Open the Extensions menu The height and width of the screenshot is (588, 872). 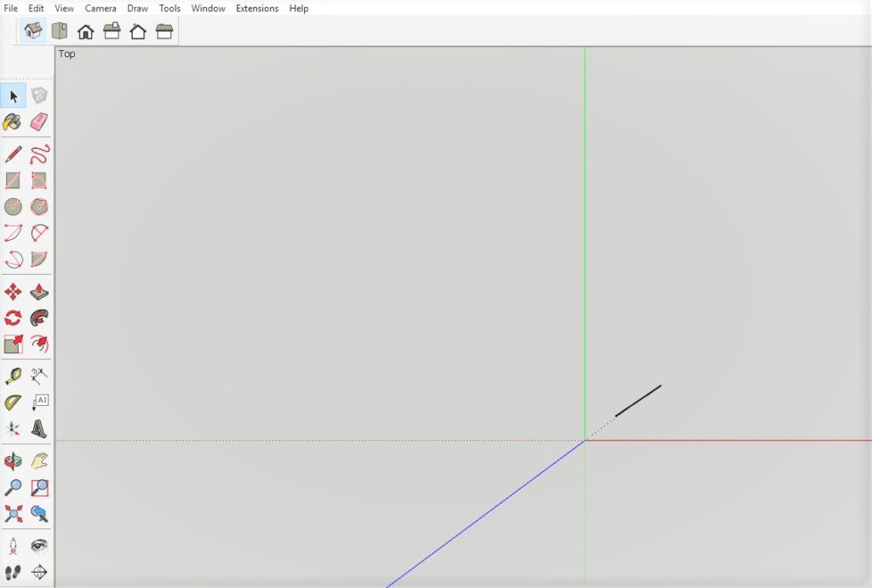pos(259,8)
